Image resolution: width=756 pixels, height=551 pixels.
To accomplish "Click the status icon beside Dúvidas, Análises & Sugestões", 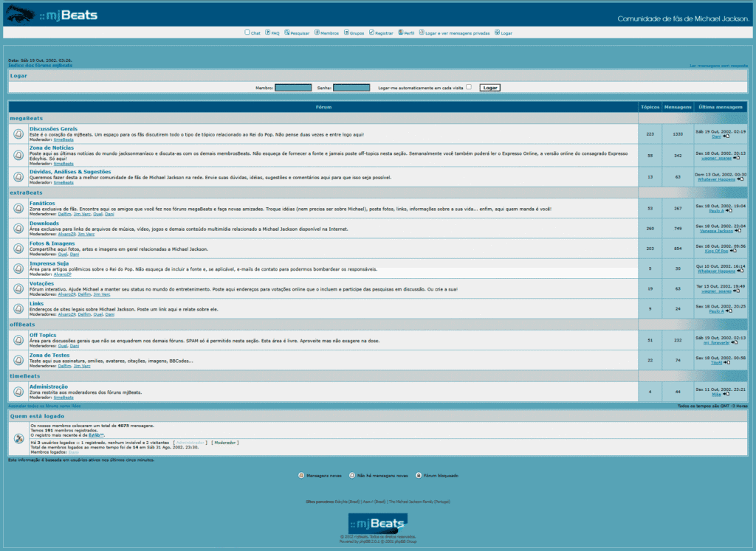I will (18, 177).
